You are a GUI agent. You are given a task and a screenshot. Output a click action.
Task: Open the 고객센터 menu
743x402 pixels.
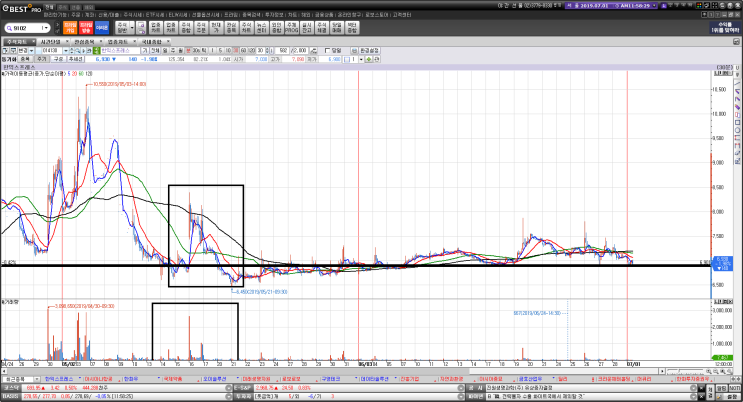(402, 15)
